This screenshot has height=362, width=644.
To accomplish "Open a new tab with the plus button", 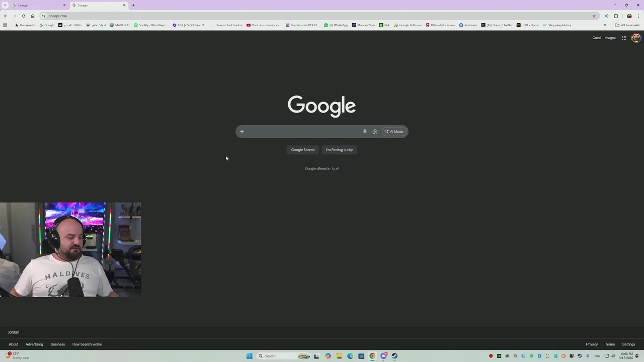I will 133,5.
